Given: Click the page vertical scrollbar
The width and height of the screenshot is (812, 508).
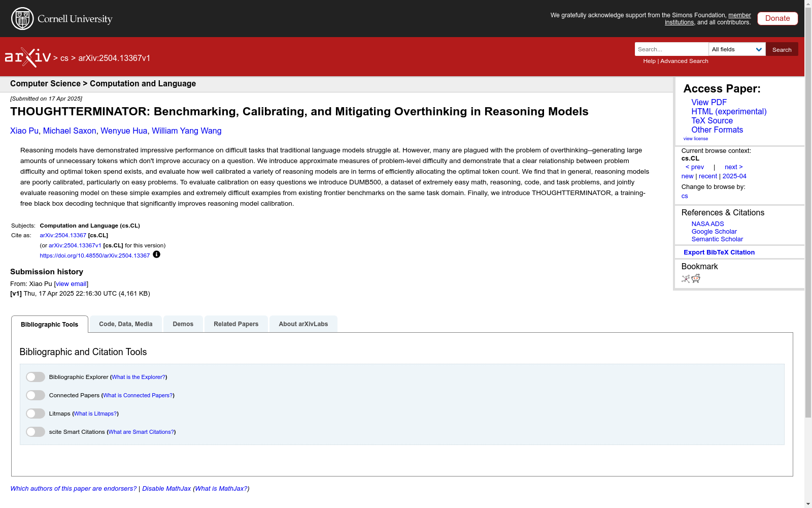Looking at the screenshot, I should click(808, 213).
